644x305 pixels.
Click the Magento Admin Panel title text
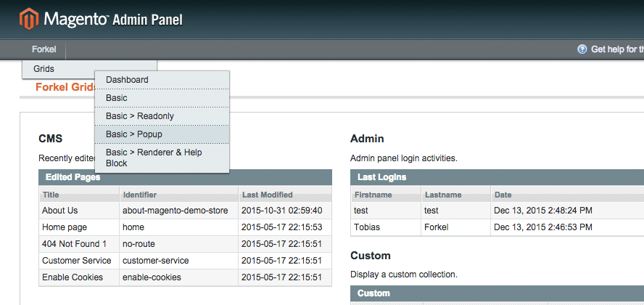tap(113, 19)
